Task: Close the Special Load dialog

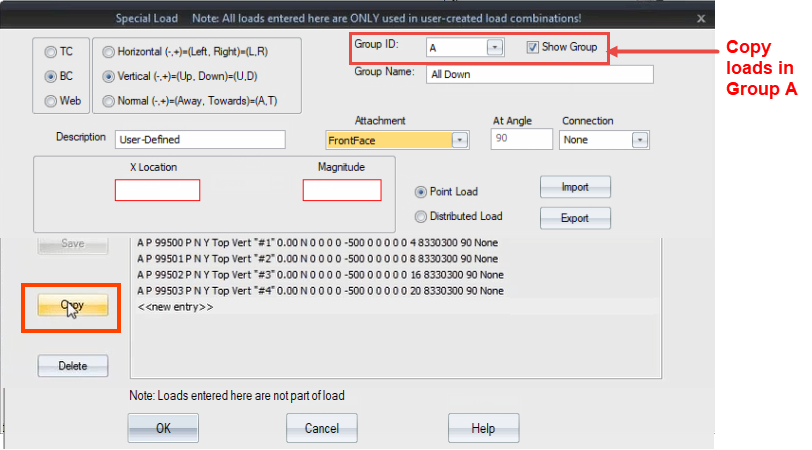Action: (701, 19)
